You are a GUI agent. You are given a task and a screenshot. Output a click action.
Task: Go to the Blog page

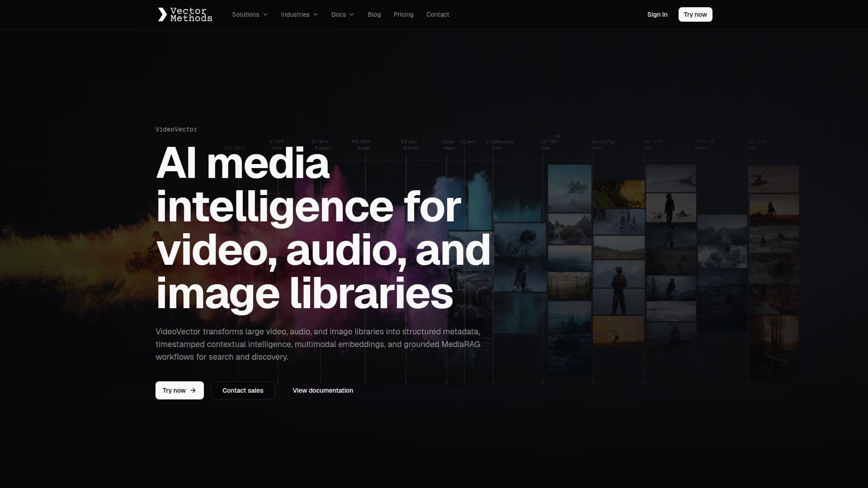pyautogui.click(x=374, y=14)
